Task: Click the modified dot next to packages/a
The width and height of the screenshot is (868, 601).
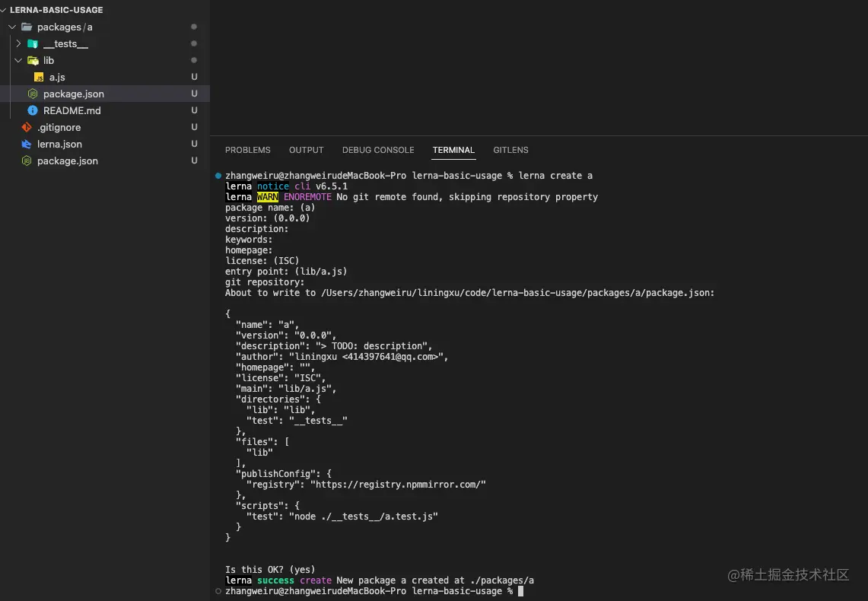Action: click(194, 27)
